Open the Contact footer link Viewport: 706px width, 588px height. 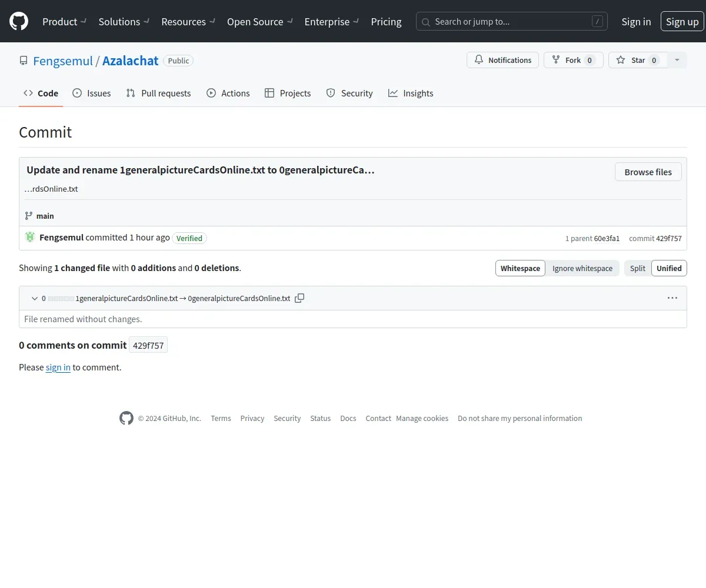coord(378,418)
